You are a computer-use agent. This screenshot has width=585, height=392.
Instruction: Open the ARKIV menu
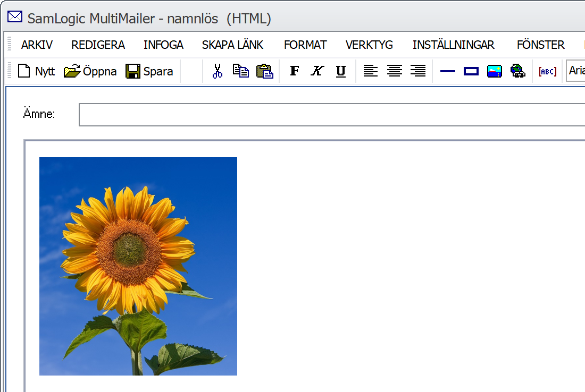[x=37, y=45]
